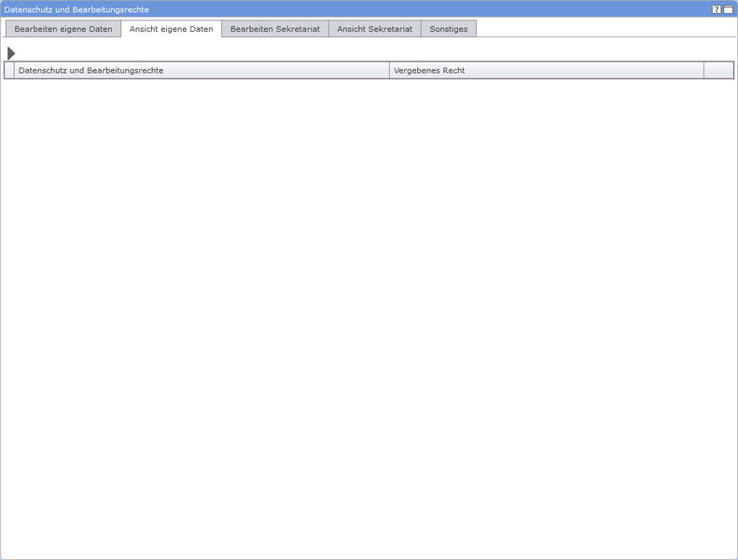Screen dimensions: 738x560
Task: Switch to the Bearbeiten eigene Daten tab
Action: [x=63, y=29]
